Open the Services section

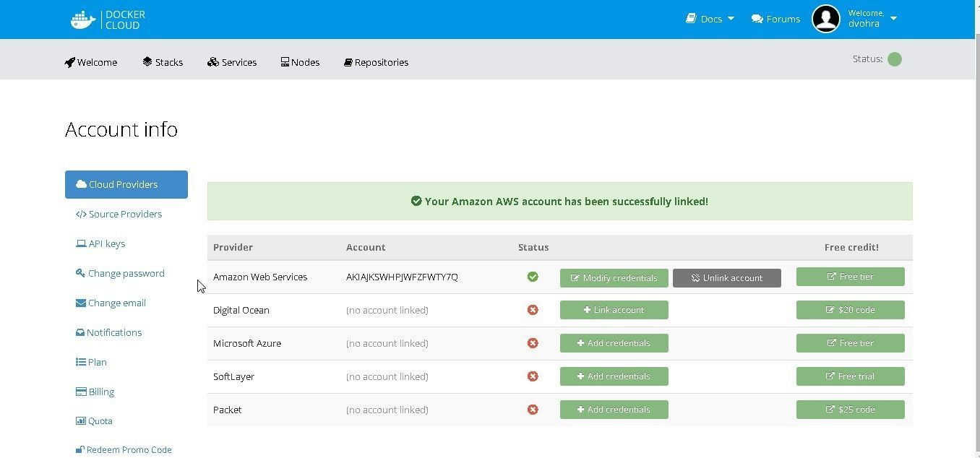pyautogui.click(x=232, y=62)
